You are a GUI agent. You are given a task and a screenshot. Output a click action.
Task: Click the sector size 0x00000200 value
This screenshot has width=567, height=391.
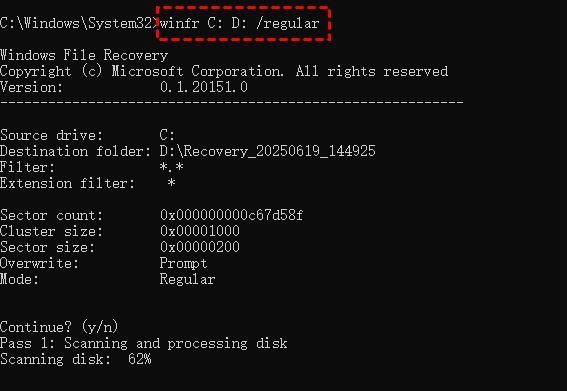pos(200,247)
